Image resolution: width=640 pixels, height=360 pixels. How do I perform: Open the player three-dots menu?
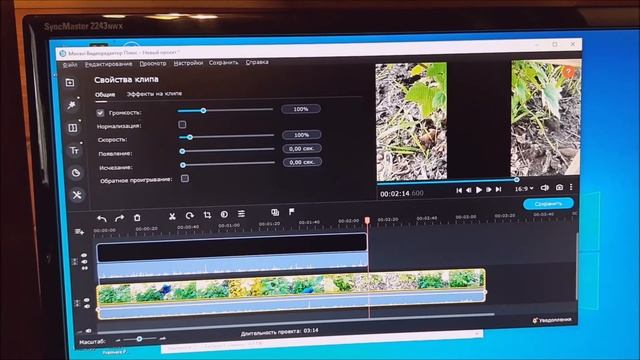point(571,187)
